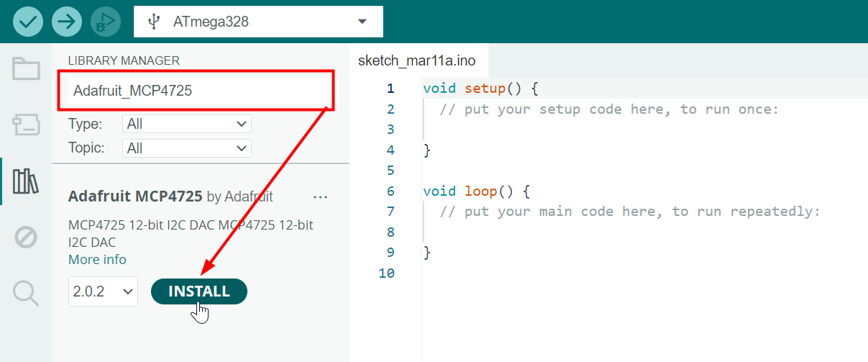The width and height of the screenshot is (868, 362).
Task: Switch to the sketch_mar11a.ino tab
Action: click(x=417, y=61)
